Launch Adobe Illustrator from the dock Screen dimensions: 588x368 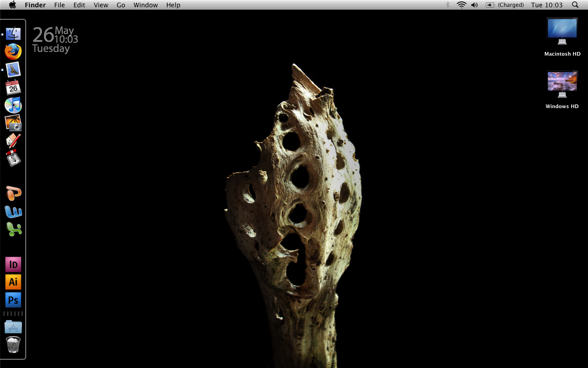click(x=13, y=282)
